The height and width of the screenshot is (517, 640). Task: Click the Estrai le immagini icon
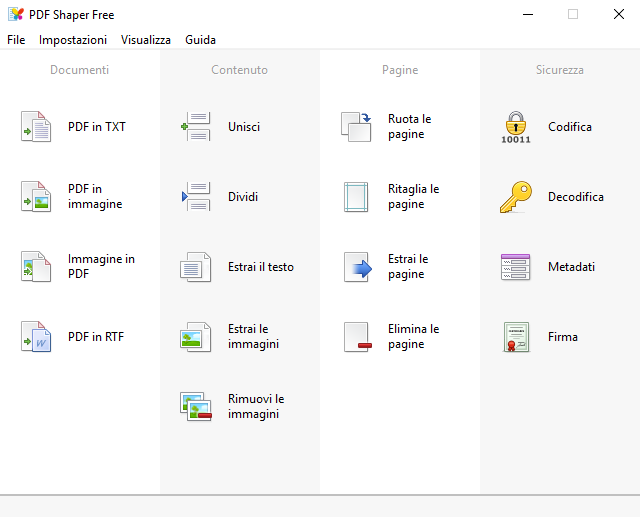click(196, 337)
